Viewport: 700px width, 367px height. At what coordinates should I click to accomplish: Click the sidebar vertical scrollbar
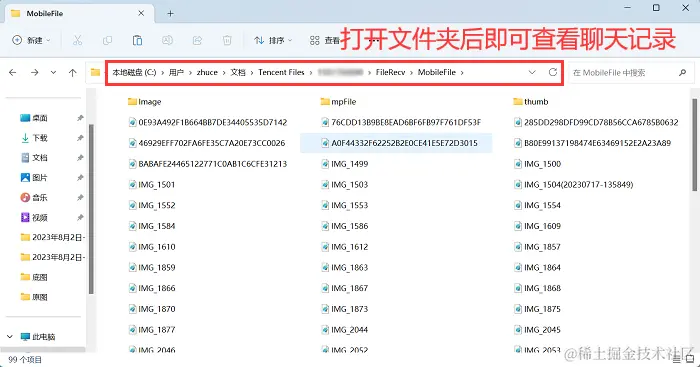click(x=91, y=209)
